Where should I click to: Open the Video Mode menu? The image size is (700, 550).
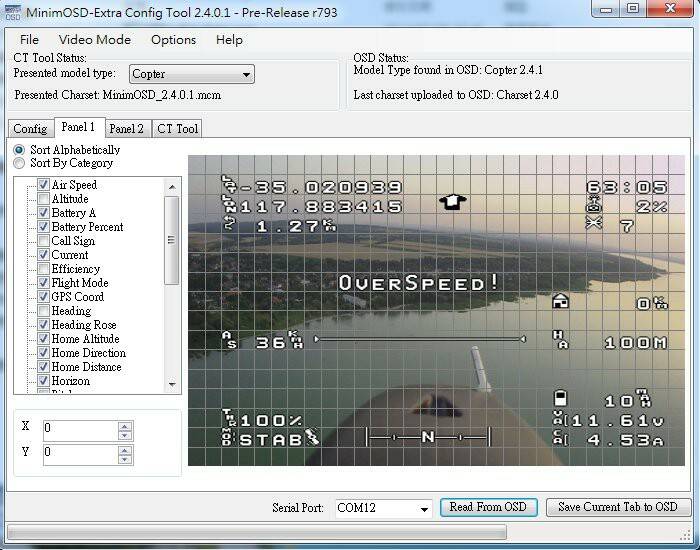(95, 40)
